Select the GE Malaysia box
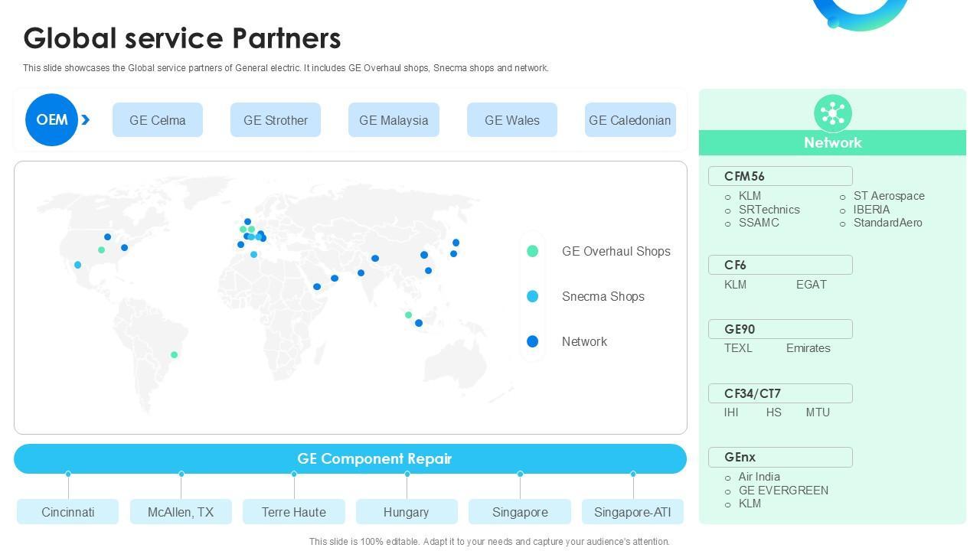The image size is (980, 551). [394, 120]
